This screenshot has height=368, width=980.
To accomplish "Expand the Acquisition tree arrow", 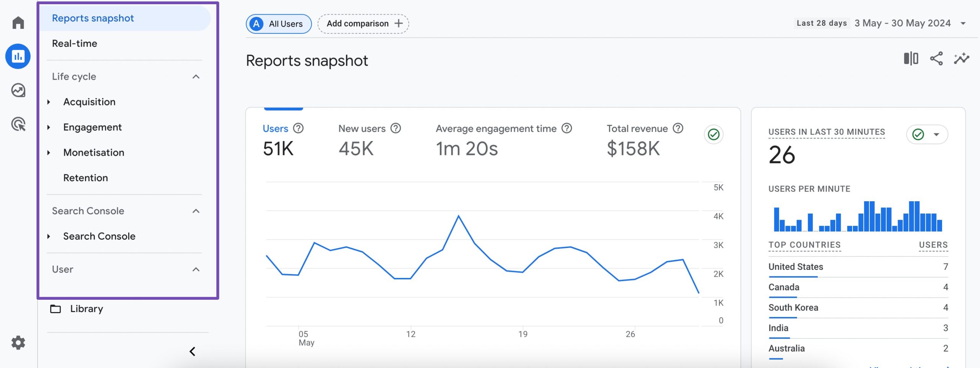I will coord(49,102).
